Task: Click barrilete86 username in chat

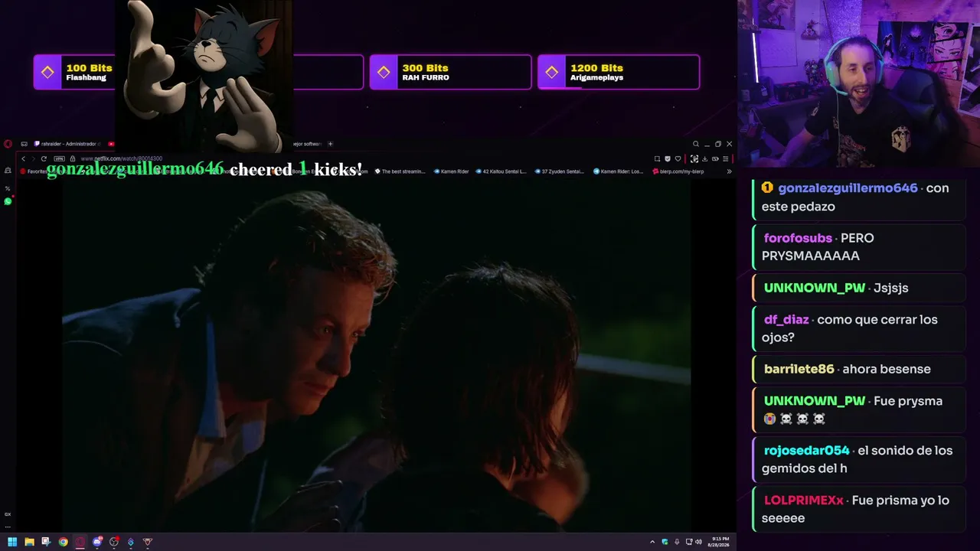Action: click(799, 369)
